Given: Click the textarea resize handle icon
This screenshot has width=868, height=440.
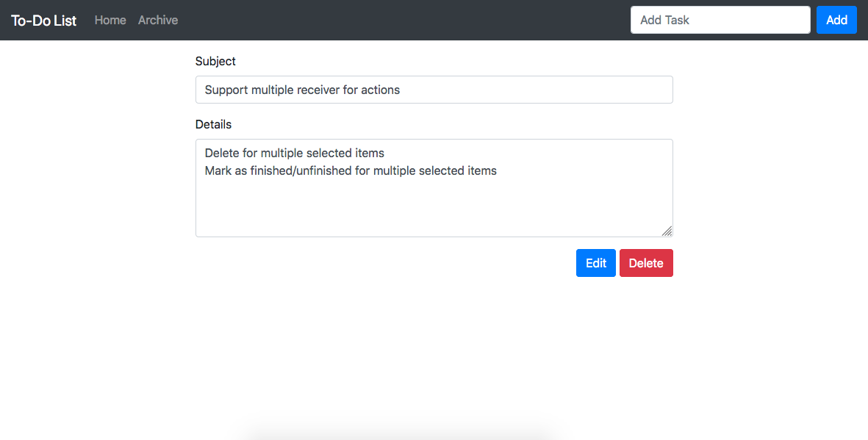Looking at the screenshot, I should [667, 231].
